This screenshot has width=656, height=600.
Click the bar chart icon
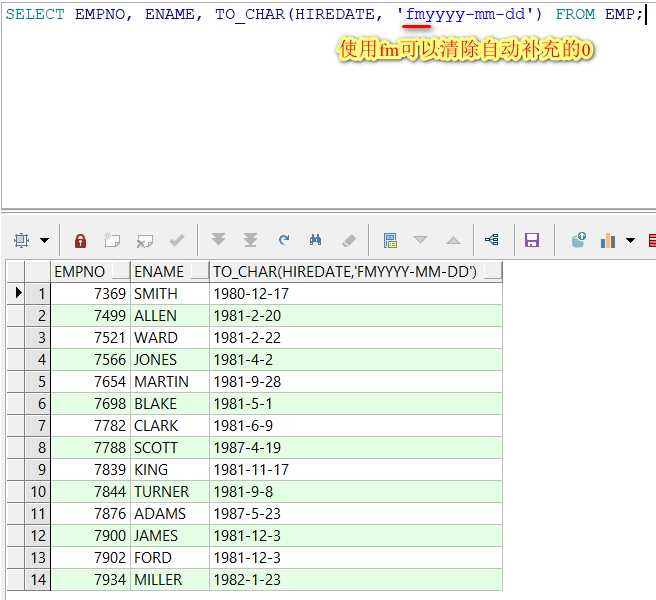tap(607, 240)
